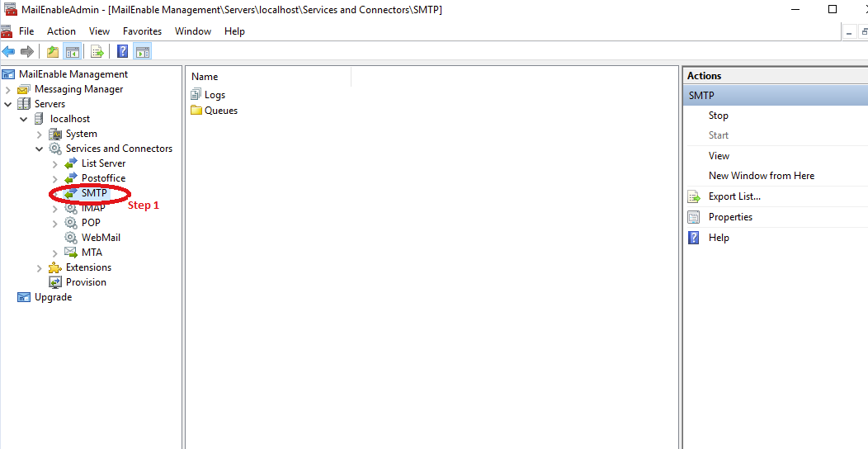The width and height of the screenshot is (868, 449).
Task: Click the Messaging Manager envelope icon
Action: pyautogui.click(x=24, y=89)
